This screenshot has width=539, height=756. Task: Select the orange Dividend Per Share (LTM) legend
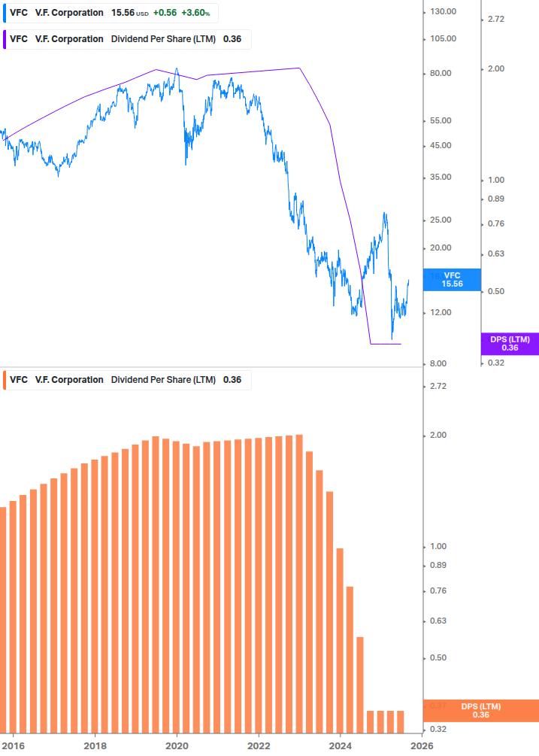click(x=127, y=380)
